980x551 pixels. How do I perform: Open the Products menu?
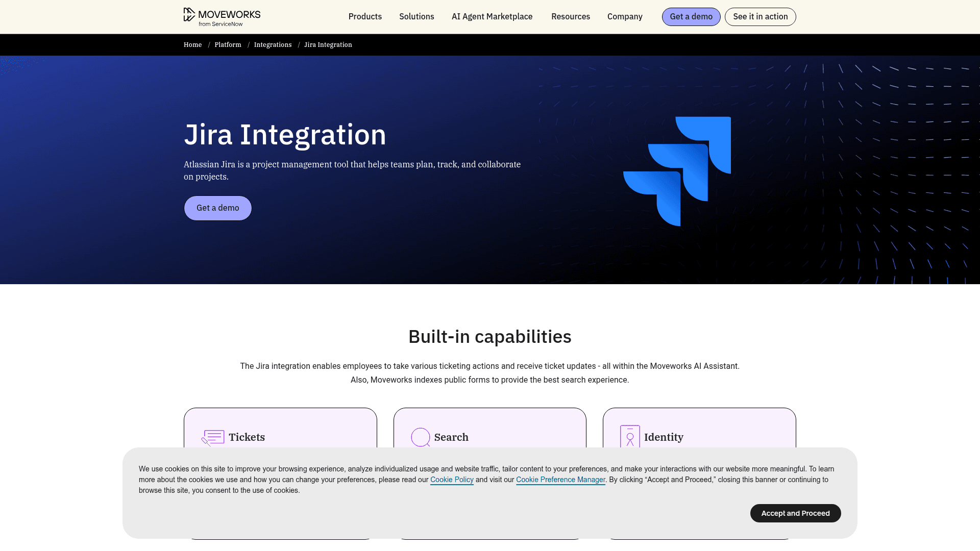point(365,17)
